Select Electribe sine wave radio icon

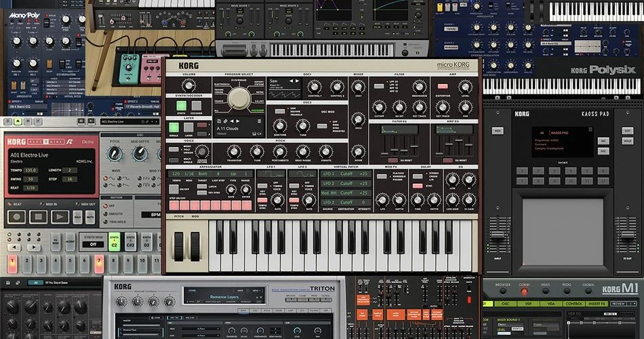106,178
